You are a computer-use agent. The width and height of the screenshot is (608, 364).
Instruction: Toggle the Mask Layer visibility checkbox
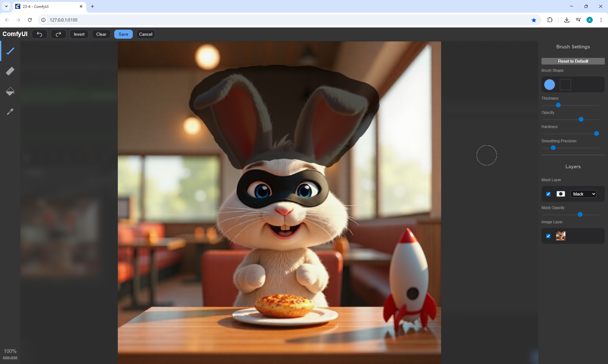548,194
